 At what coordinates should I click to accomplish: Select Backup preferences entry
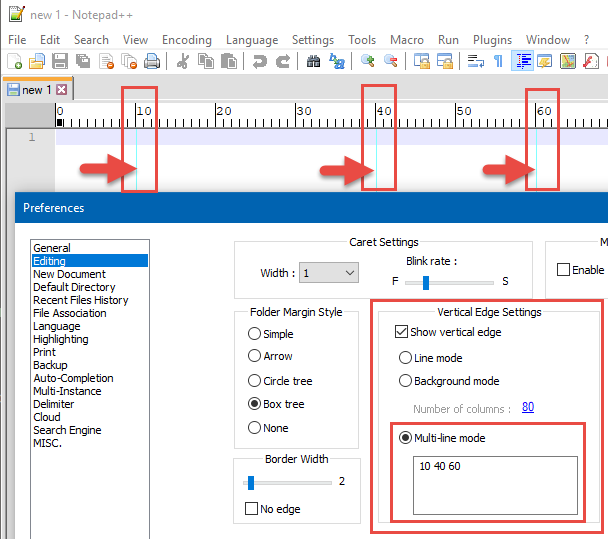click(x=90, y=365)
